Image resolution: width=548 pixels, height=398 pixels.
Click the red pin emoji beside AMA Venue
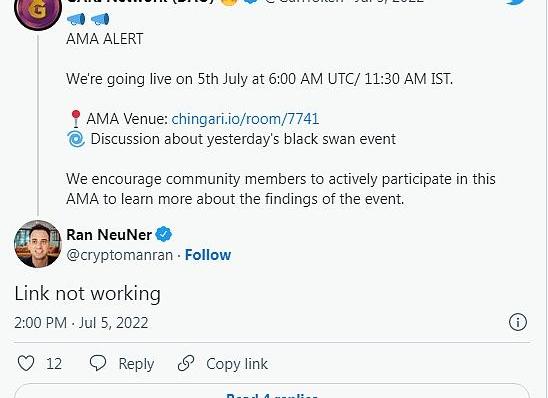(75, 119)
